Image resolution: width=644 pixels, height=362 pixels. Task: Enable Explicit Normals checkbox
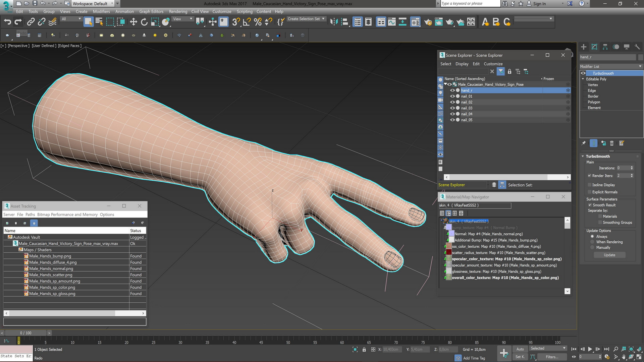pyautogui.click(x=589, y=192)
